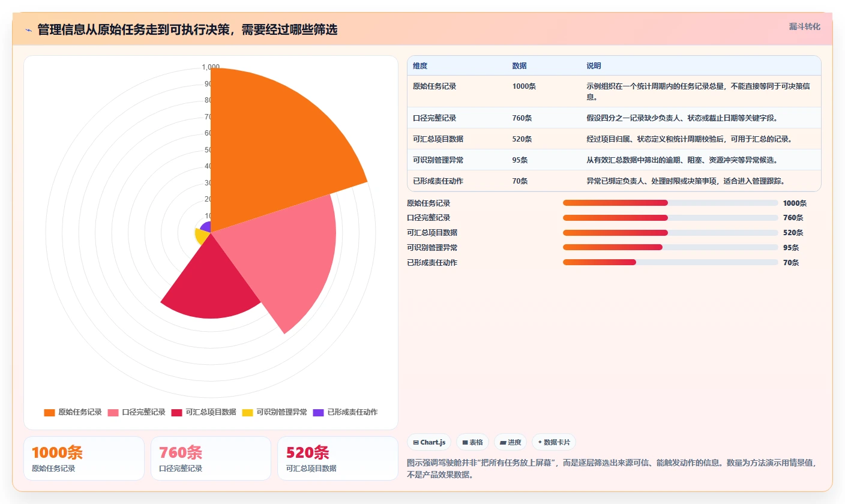Click the lightning icon beside the title
Image resolution: width=845 pixels, height=504 pixels.
click(28, 29)
